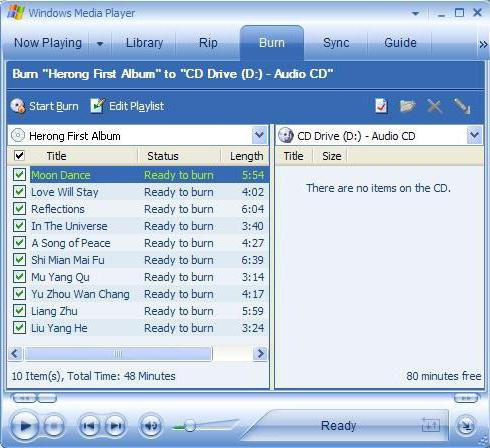This screenshot has width=490, height=448.
Task: Select the Burn tab
Action: tap(272, 43)
